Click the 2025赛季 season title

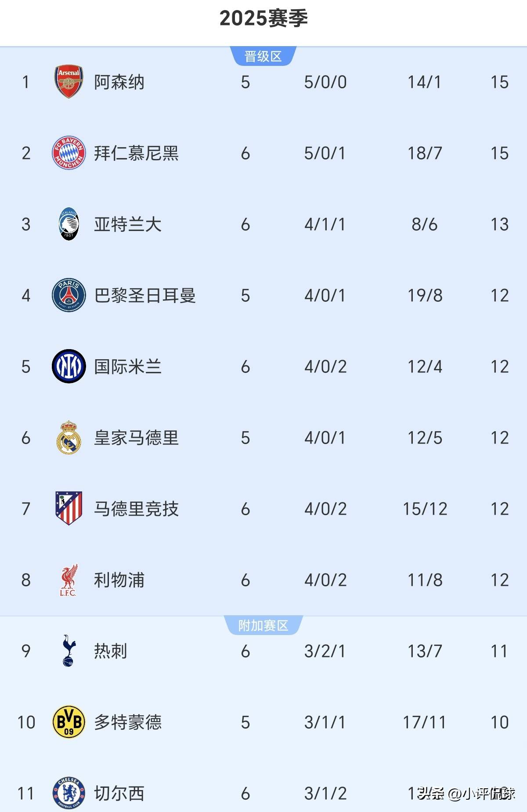(x=263, y=18)
